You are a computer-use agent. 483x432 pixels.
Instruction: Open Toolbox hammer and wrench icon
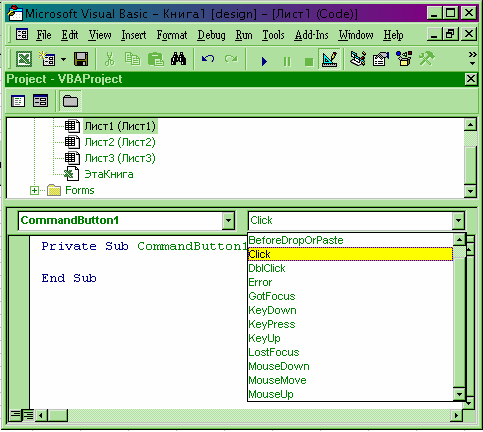coord(427,59)
